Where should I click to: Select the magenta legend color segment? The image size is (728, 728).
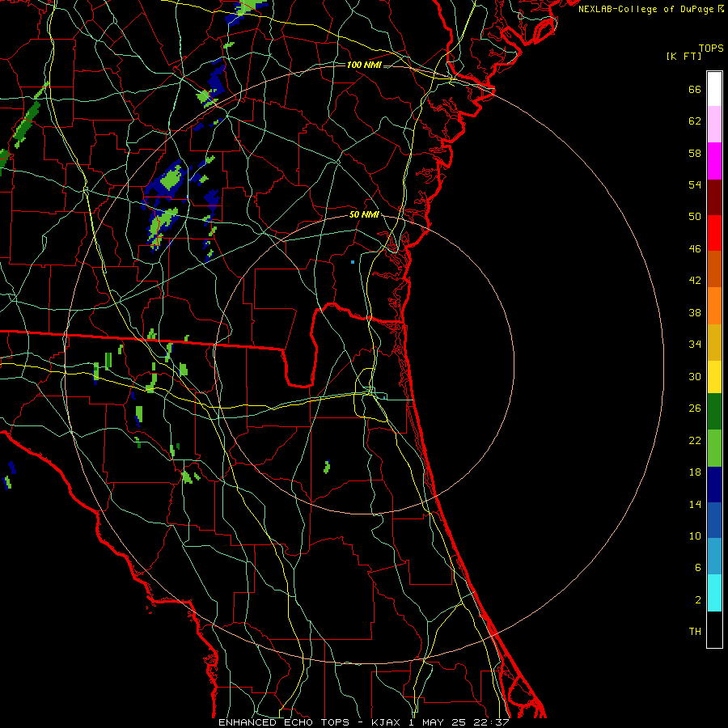coord(714,161)
